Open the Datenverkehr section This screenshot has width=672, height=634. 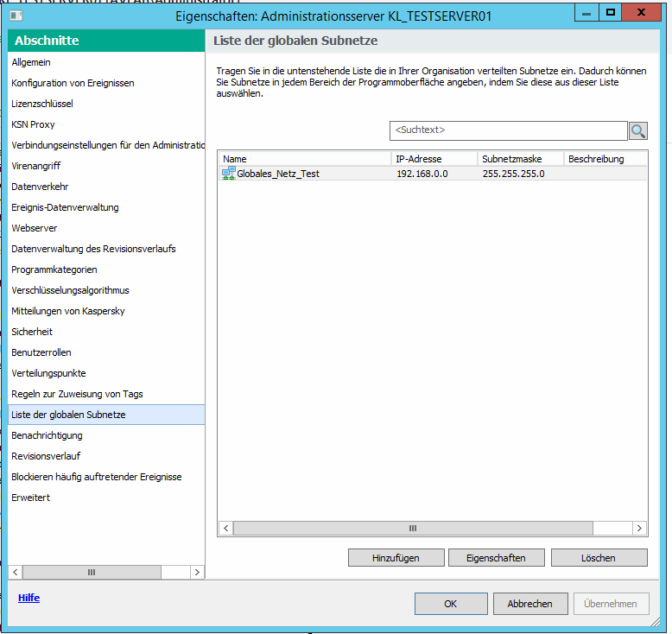click(40, 187)
